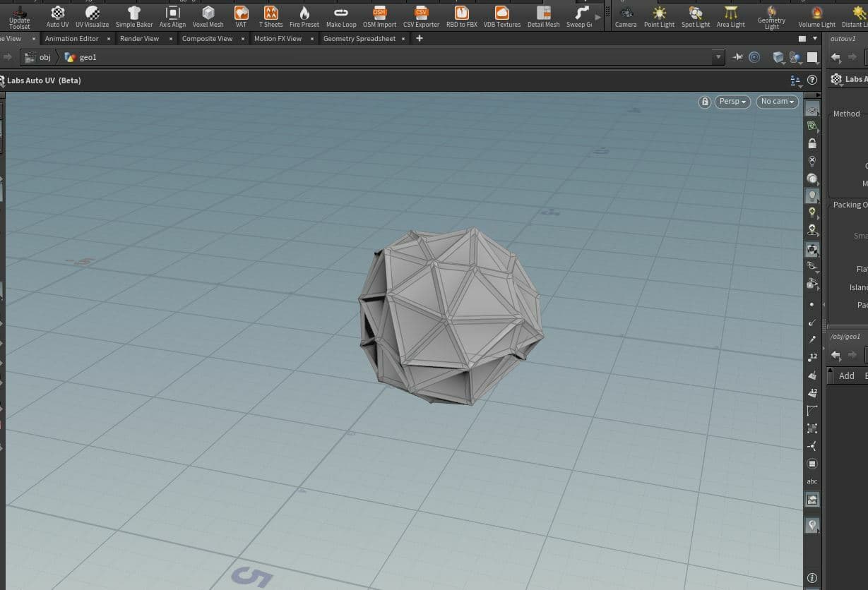This screenshot has width=868, height=590.
Task: Switch to the Render View tab
Action: click(139, 39)
